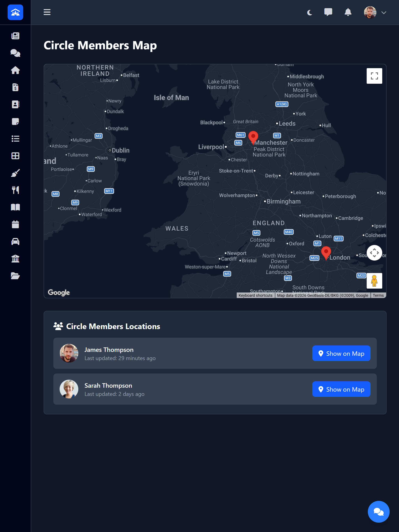This screenshot has width=399, height=532.
Task: Open keyboard shortcuts on the map
Action: coord(256,295)
